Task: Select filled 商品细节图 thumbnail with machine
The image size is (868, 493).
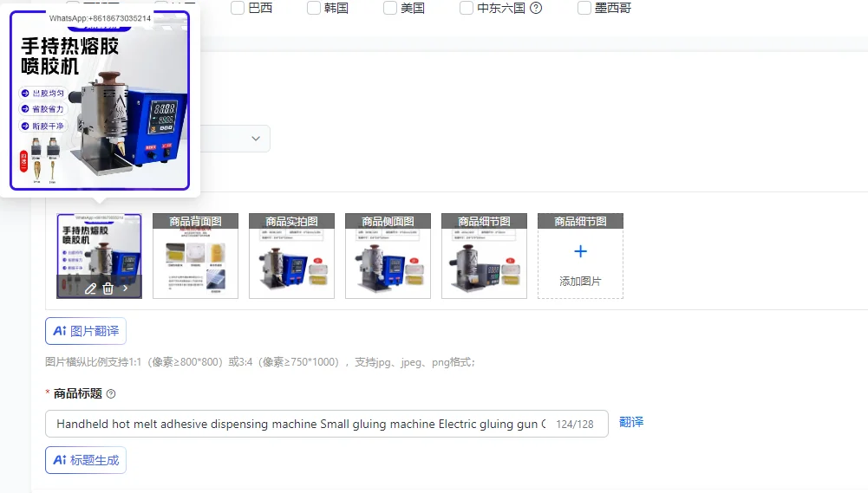Action: click(485, 256)
